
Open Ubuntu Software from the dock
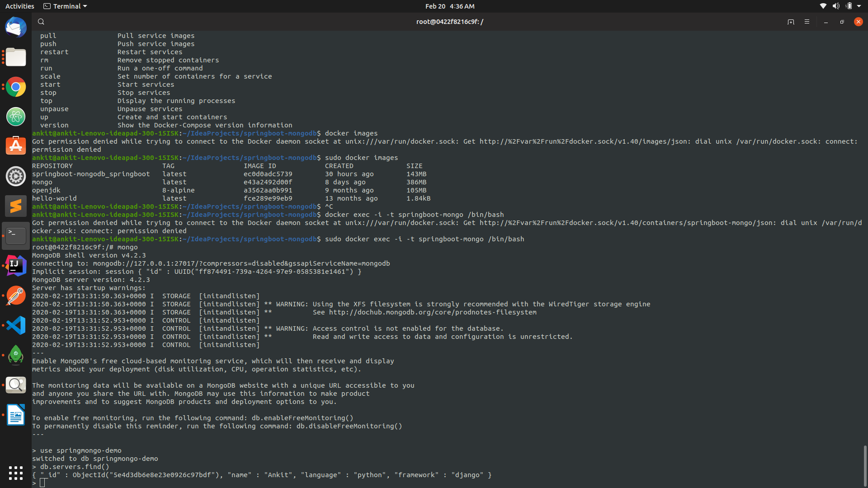pyautogui.click(x=16, y=146)
